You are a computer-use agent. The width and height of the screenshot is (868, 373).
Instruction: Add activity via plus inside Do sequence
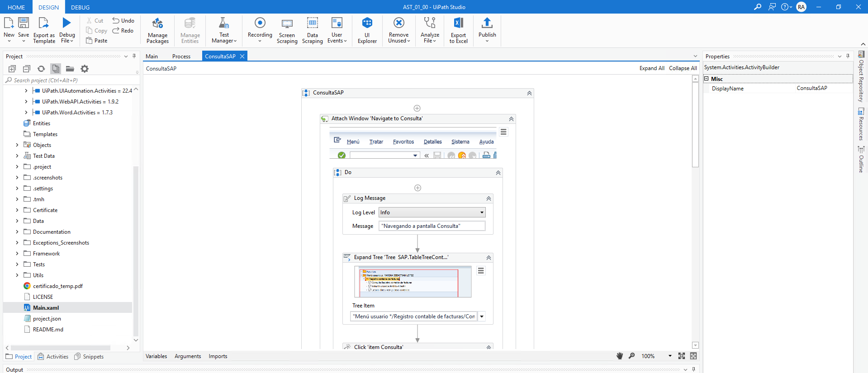point(417,188)
